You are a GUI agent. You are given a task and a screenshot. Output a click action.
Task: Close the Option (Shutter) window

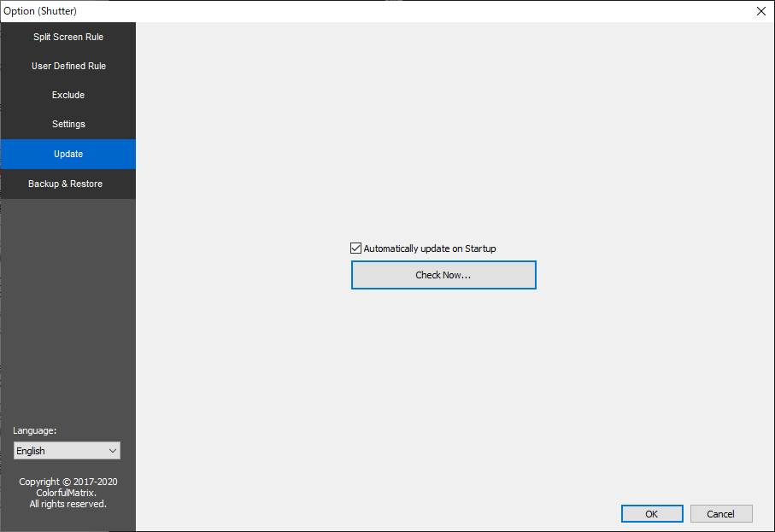(760, 10)
